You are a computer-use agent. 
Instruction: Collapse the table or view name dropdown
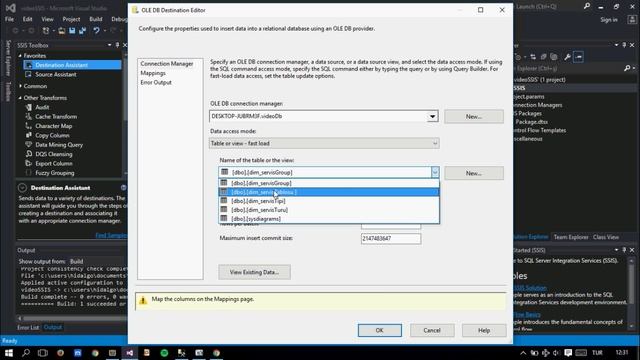tap(435, 172)
